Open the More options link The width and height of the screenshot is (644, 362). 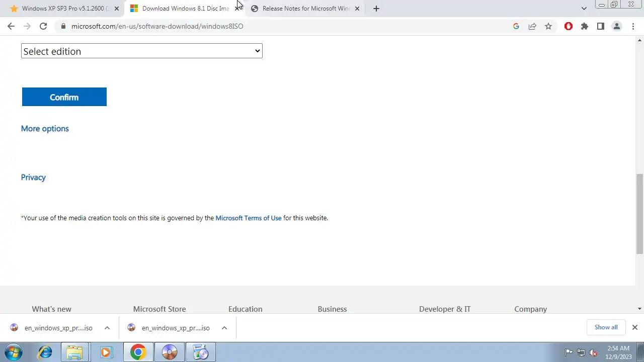click(45, 129)
